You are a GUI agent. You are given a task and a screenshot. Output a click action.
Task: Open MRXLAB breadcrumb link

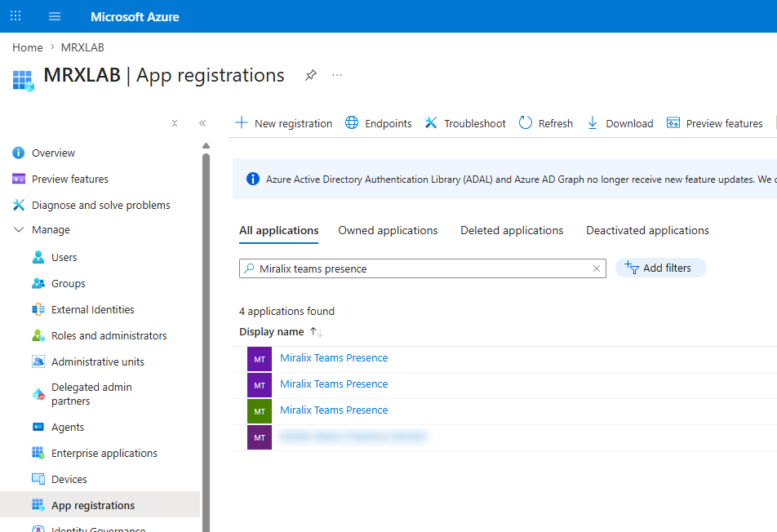tap(82, 47)
